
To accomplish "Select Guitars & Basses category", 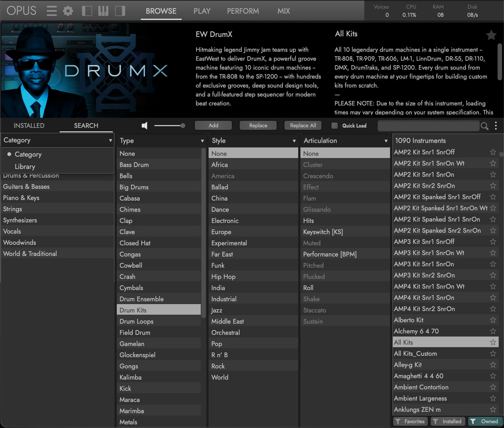I will [58, 187].
